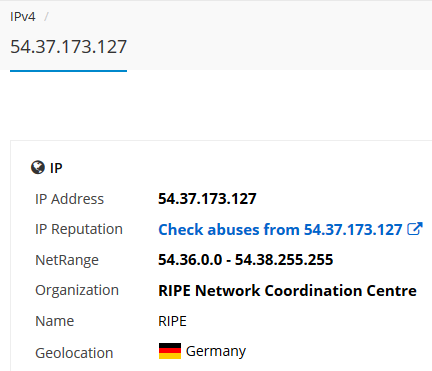
Task: Click the blue underline beneath page title
Action: pos(68,71)
